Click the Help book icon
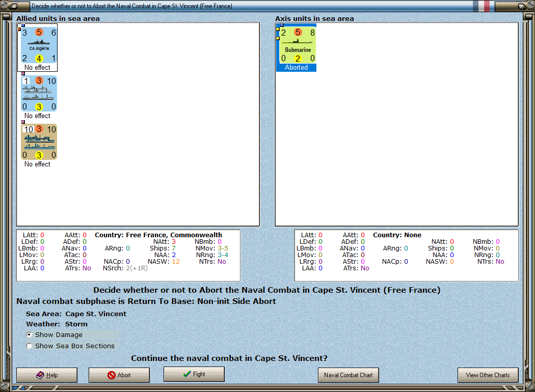 (40, 375)
